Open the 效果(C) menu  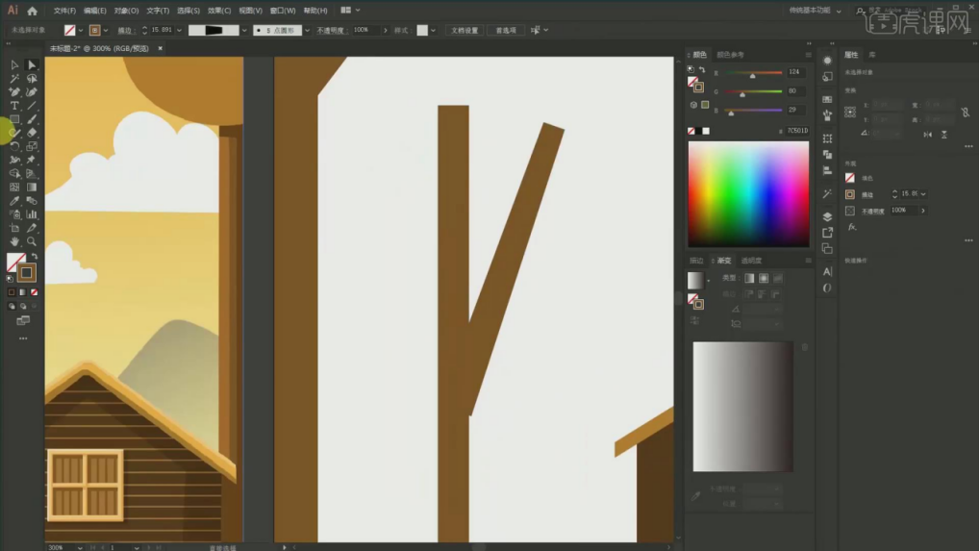point(219,11)
